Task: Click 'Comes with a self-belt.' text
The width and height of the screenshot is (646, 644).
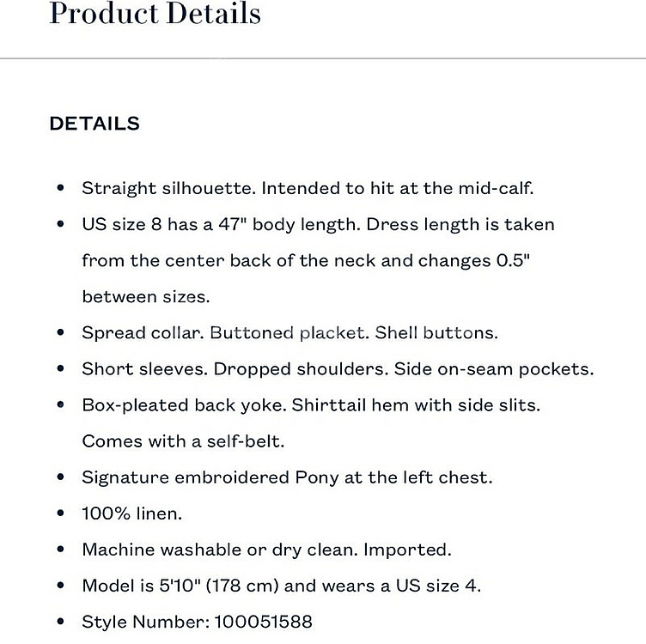Action: tap(183, 441)
